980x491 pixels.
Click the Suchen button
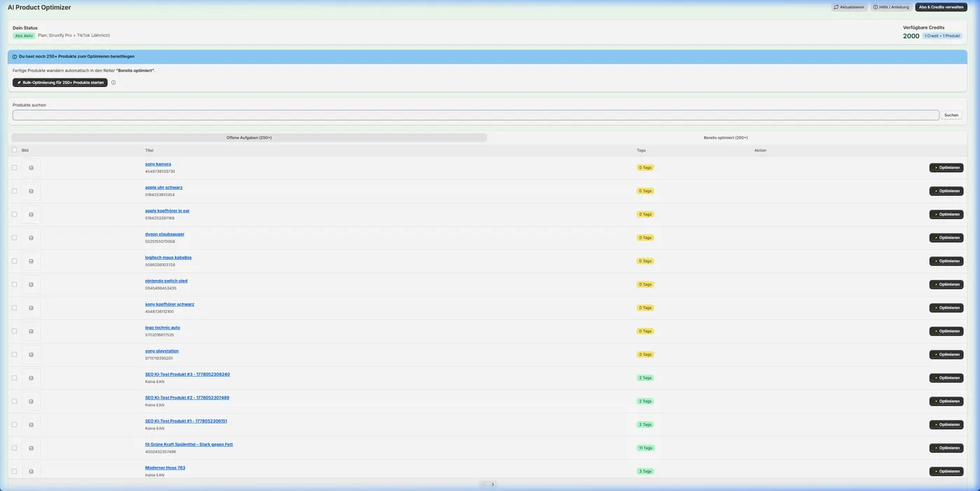tap(951, 115)
